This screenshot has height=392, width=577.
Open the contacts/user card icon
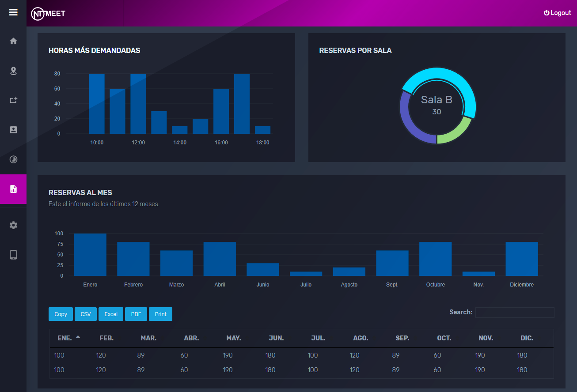pos(13,130)
